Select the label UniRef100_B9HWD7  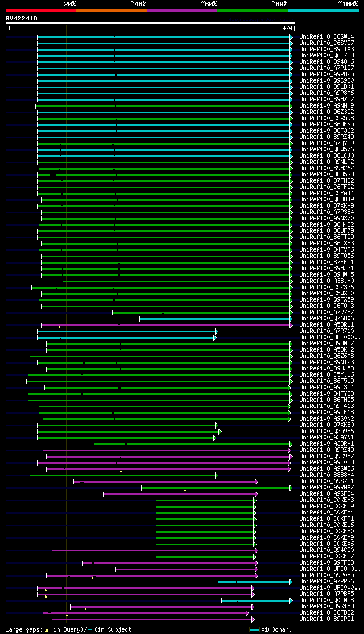click(327, 344)
